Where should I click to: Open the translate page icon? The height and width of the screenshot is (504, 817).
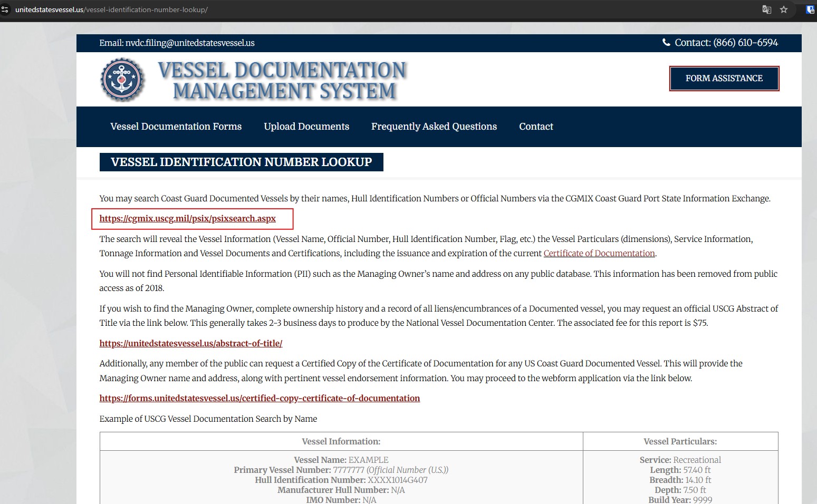click(x=767, y=9)
